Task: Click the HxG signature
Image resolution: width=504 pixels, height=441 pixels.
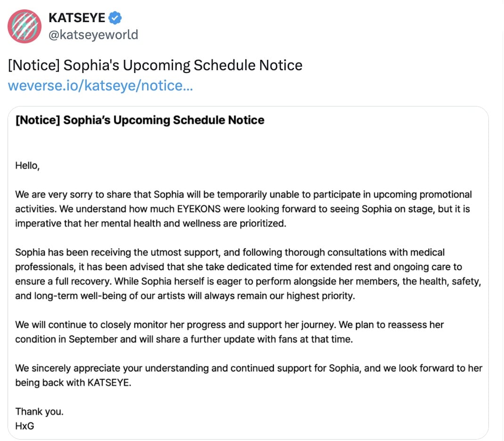Action: point(25,426)
